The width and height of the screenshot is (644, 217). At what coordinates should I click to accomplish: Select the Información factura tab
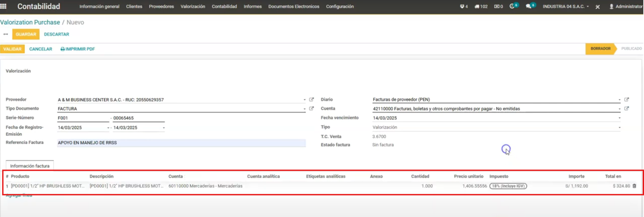click(x=30, y=166)
